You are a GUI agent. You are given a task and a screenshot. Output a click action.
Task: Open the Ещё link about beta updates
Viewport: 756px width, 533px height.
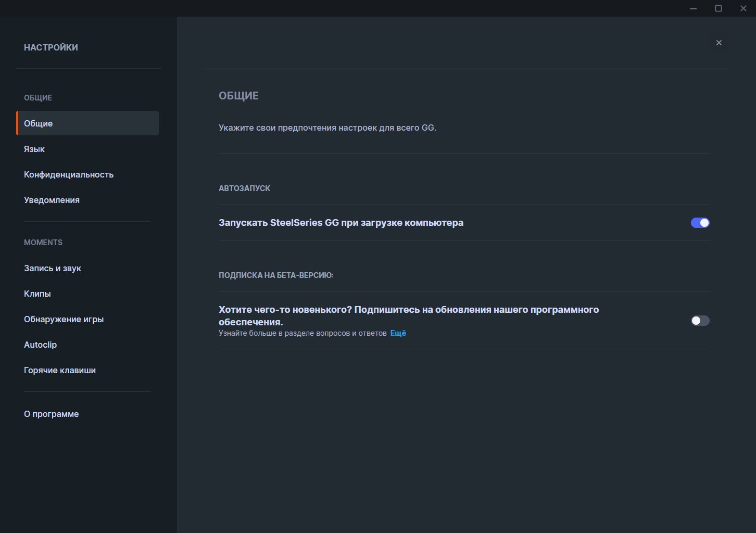click(398, 333)
